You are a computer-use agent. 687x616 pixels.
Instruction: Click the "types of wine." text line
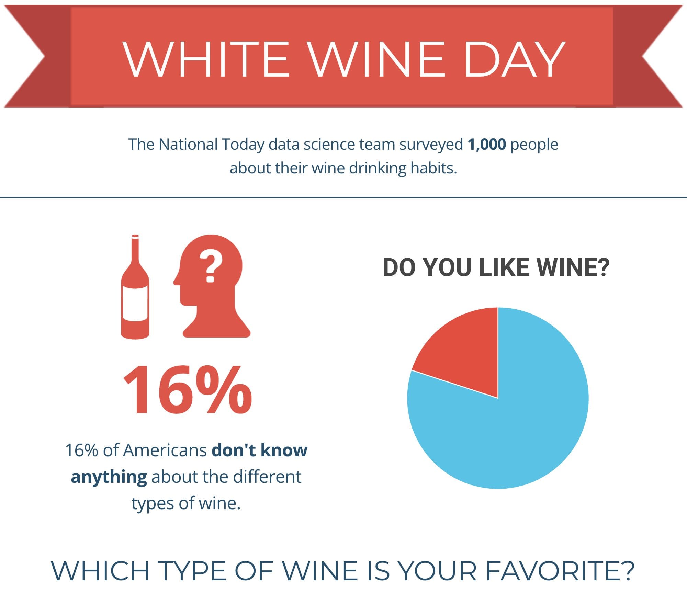click(x=186, y=503)
